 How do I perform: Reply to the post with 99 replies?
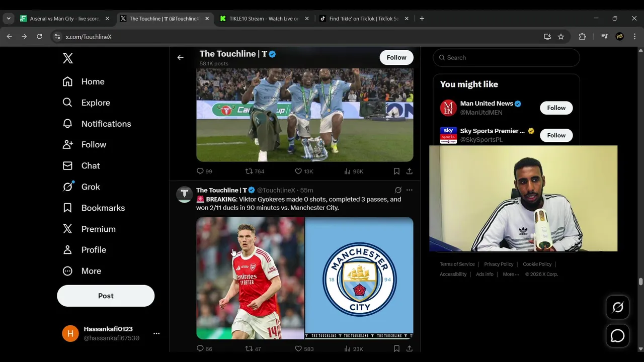tap(204, 171)
